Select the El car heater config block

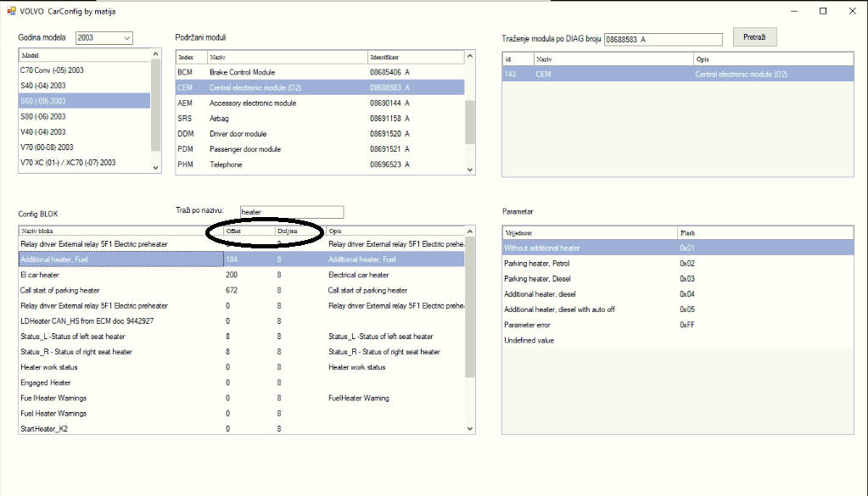[x=40, y=275]
